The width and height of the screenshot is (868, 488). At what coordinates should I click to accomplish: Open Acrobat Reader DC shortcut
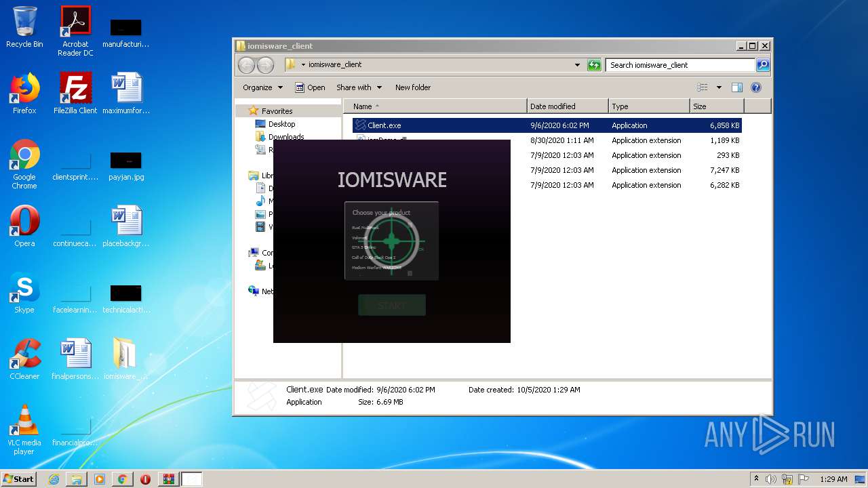point(75,30)
